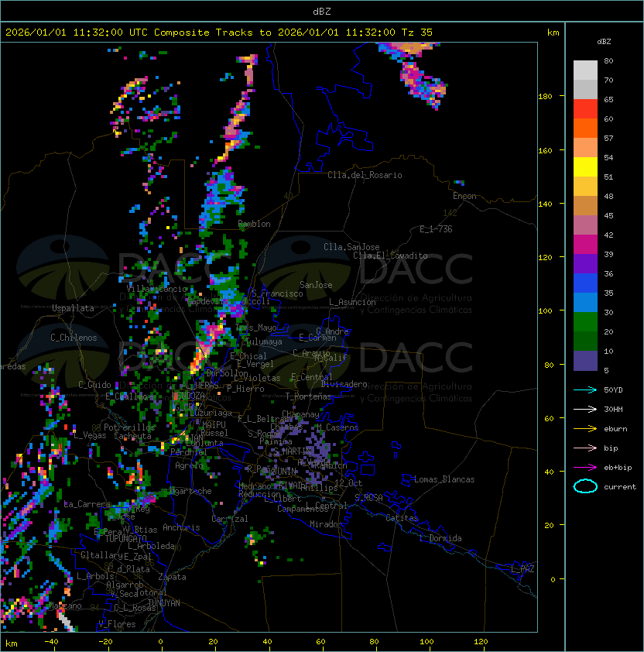
Task: Click the Encon map label
Action: [x=464, y=196]
